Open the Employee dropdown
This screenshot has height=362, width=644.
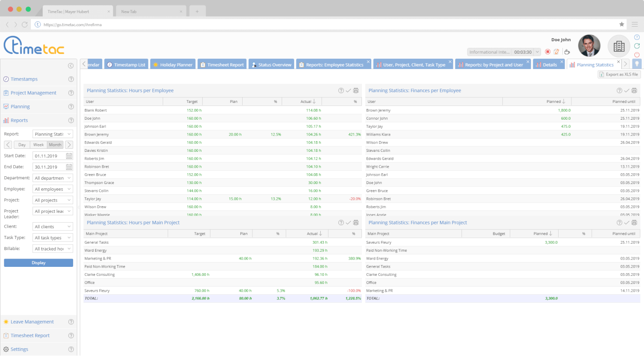point(53,189)
